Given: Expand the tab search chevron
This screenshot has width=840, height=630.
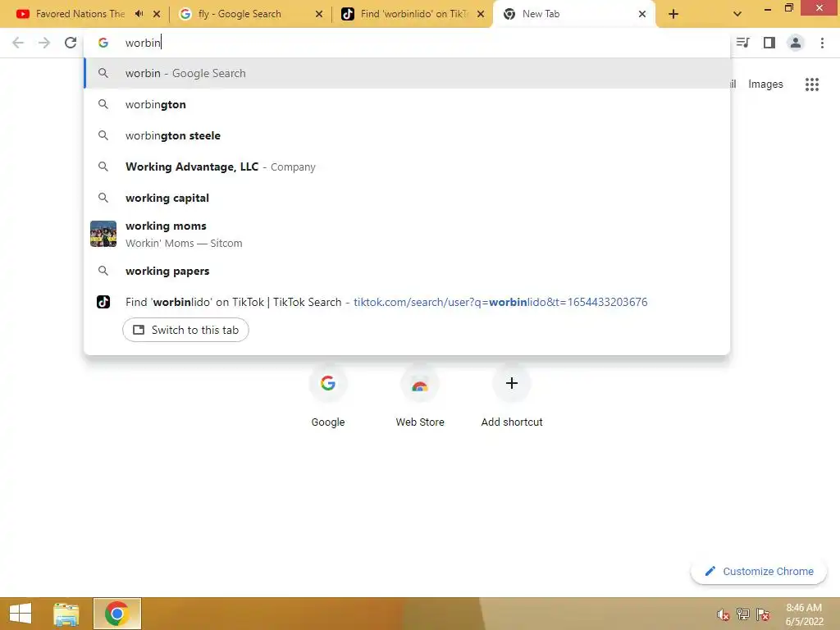Looking at the screenshot, I should click(x=737, y=14).
